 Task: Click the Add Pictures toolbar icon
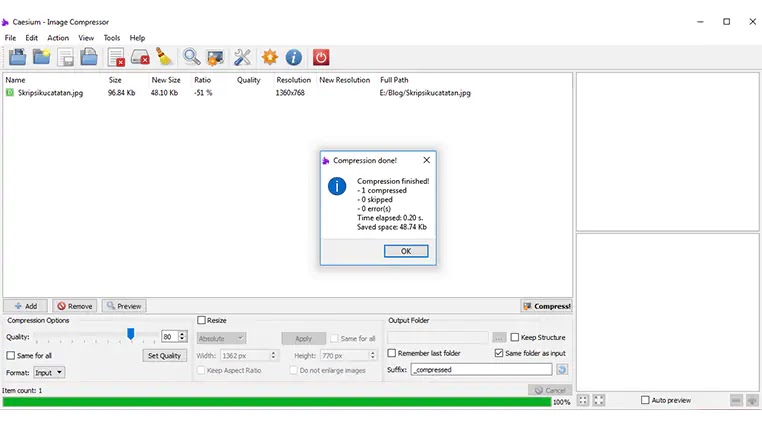pos(17,57)
